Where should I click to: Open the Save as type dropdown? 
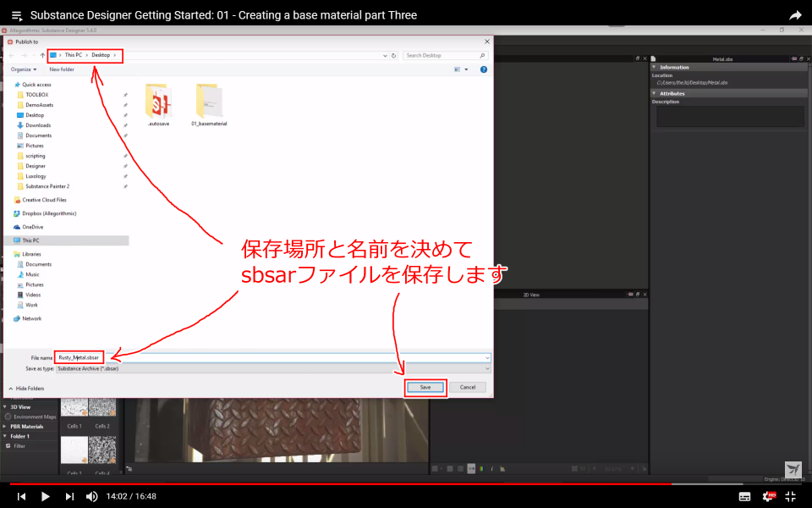pos(486,368)
